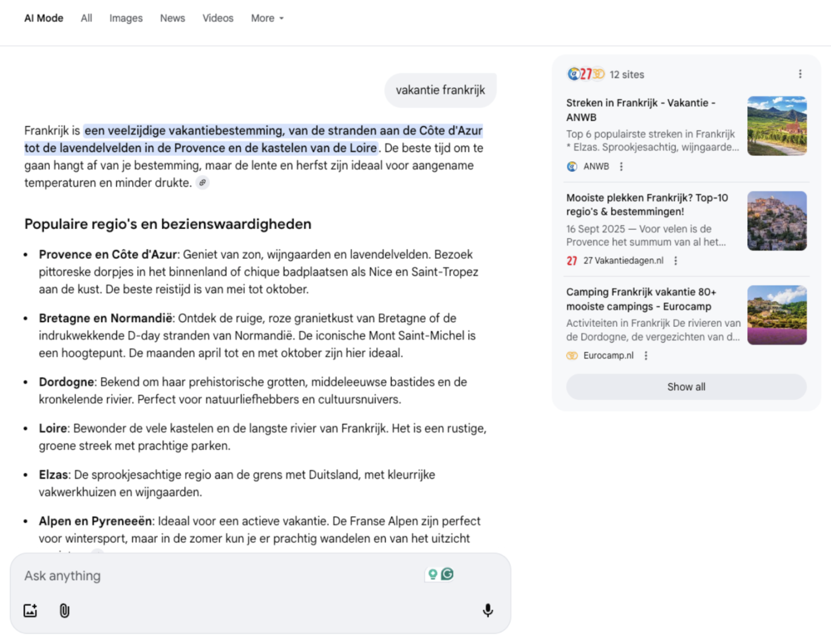Select the All results tab
This screenshot has height=644, width=831.
(x=87, y=18)
